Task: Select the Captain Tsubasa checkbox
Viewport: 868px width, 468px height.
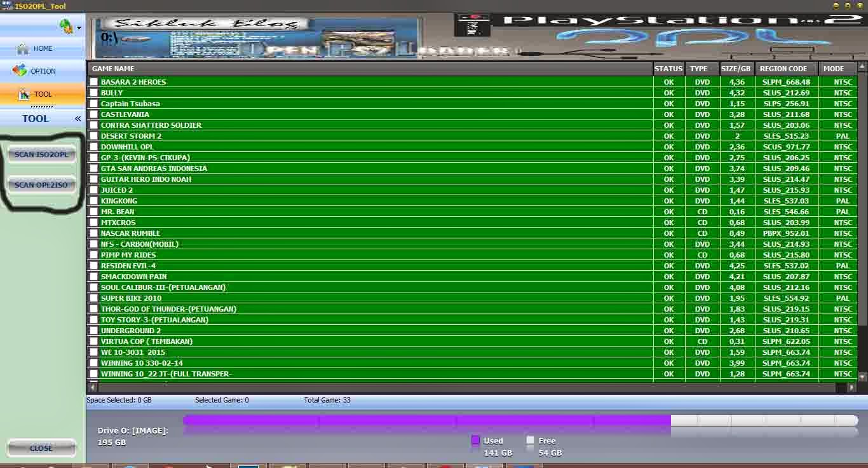Action: [94, 104]
